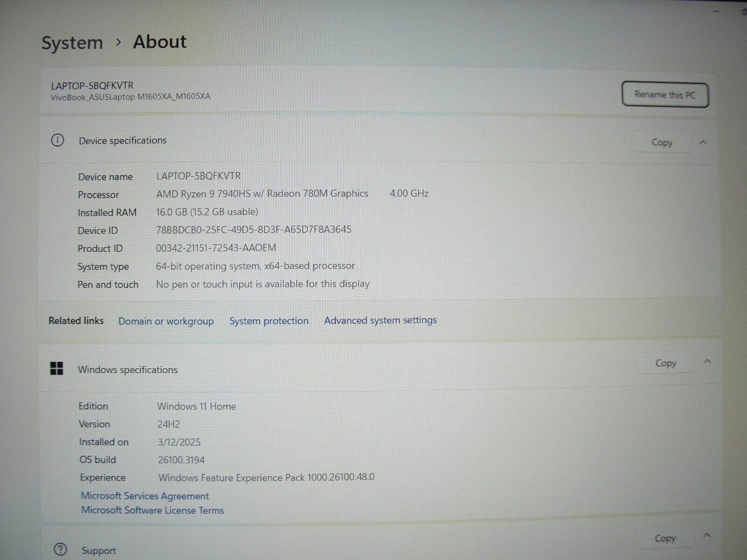747x560 pixels.
Task: Click the Device ID value text
Action: pos(254,230)
